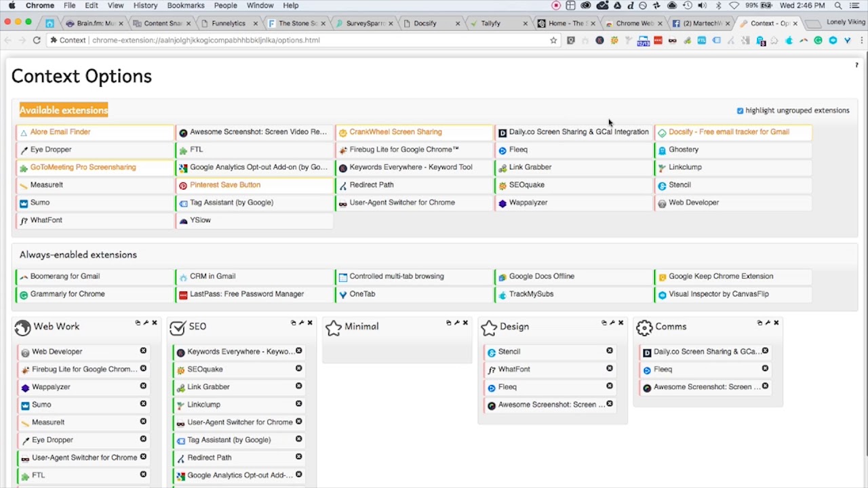
Task: Remove Sumo from Web Work group
Action: pyautogui.click(x=143, y=404)
